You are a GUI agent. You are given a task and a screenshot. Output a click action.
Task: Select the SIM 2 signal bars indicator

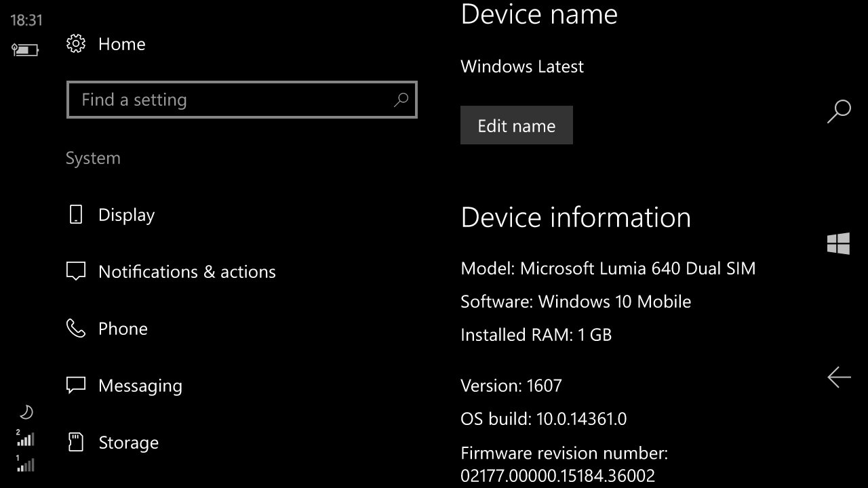[25, 439]
